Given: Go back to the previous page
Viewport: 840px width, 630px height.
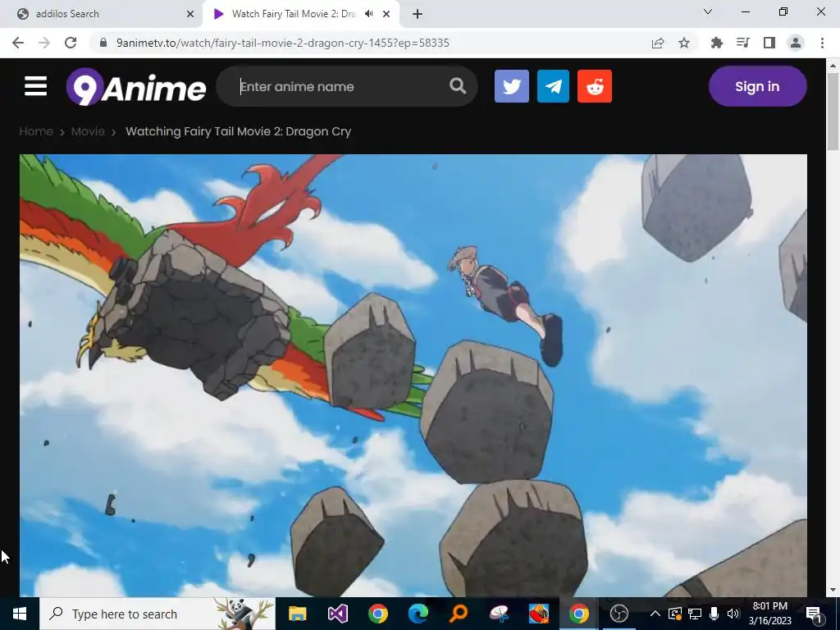Looking at the screenshot, I should 18,43.
